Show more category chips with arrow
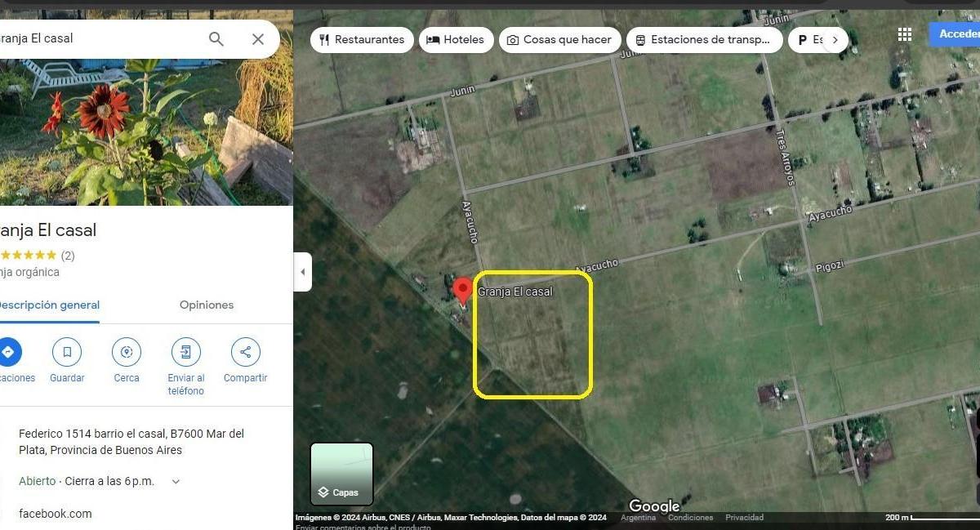 pos(835,39)
